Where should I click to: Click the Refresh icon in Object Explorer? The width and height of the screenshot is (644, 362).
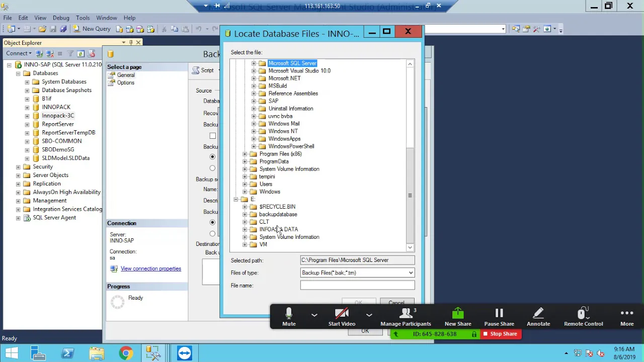(x=80, y=53)
